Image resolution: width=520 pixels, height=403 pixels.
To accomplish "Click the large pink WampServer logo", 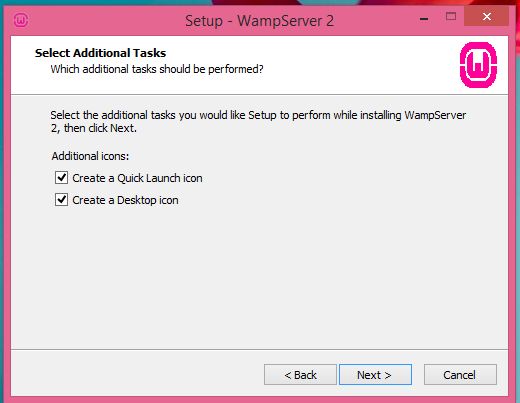I will pos(478,65).
